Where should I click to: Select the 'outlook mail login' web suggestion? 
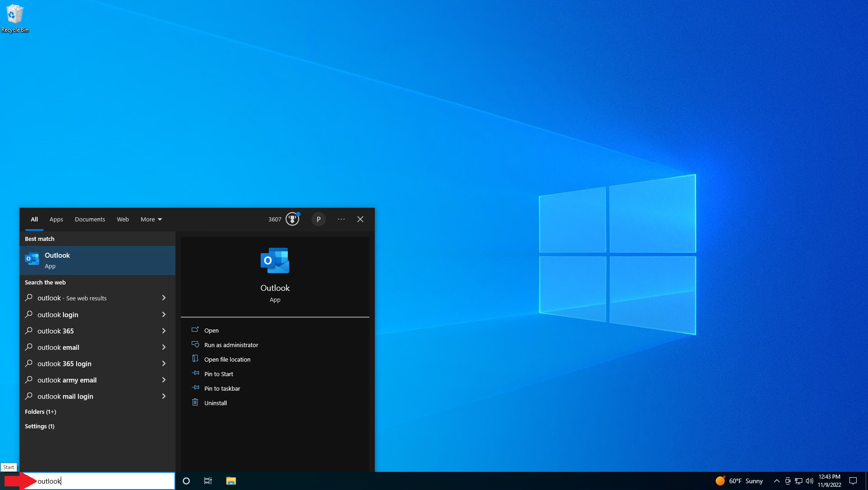[x=97, y=396]
